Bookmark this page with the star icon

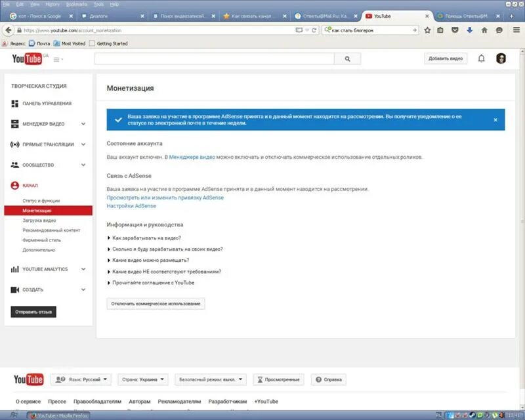[427, 30]
